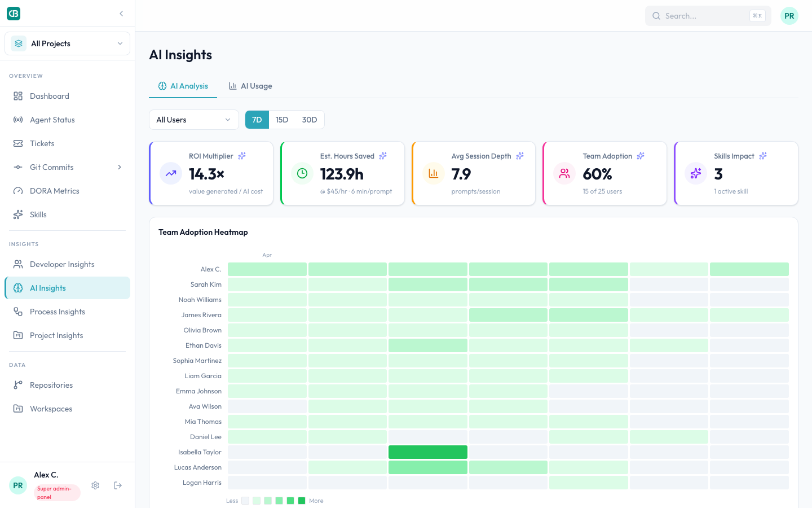
Task: Click the 'Apr' month label on heatmap
Action: [267, 255]
